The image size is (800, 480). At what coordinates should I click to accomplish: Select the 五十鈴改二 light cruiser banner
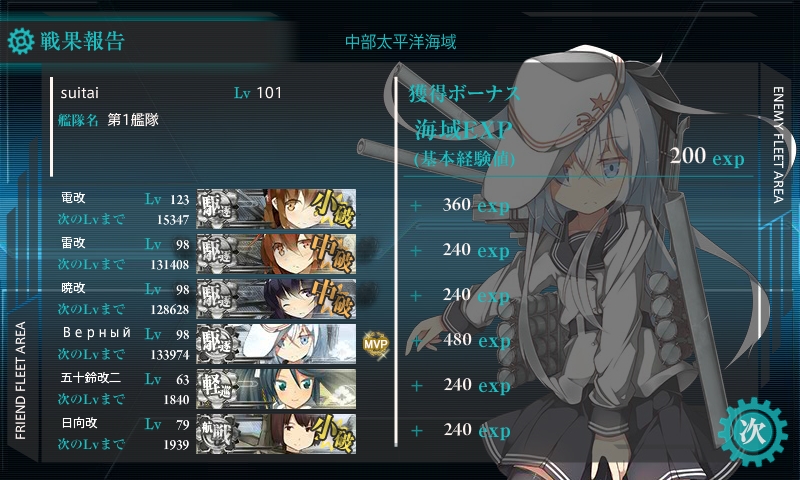tap(276, 389)
